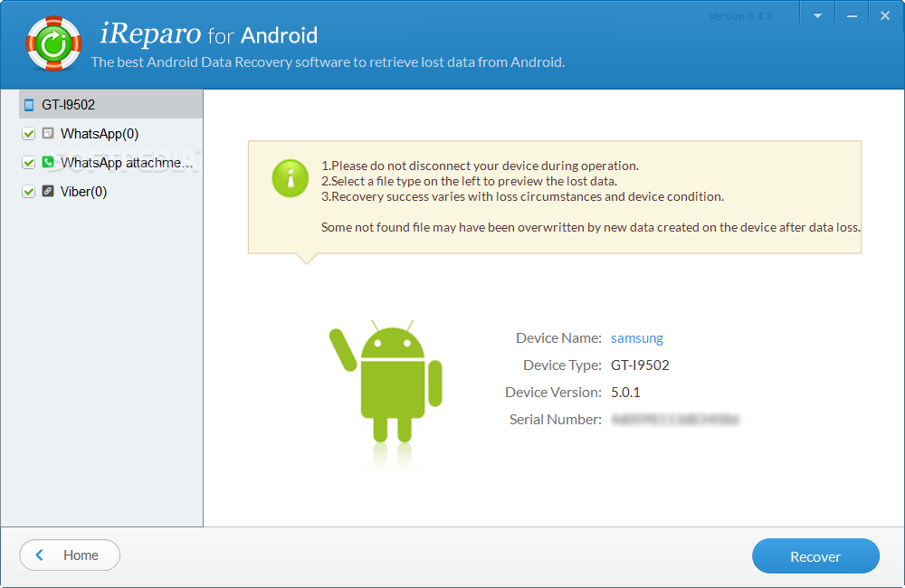Click the samsung device name link
The height and width of the screenshot is (588, 905).
(636, 338)
